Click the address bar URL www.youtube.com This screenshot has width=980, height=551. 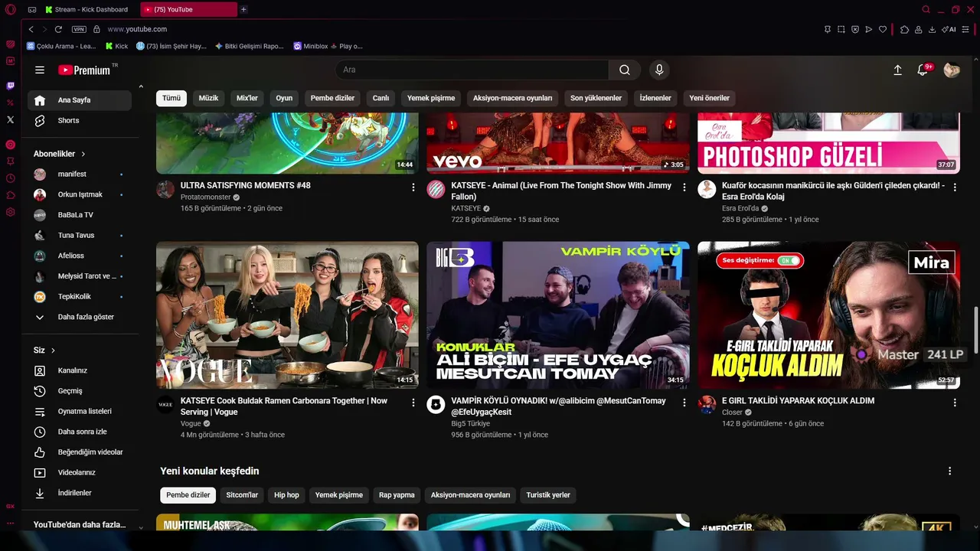(x=137, y=29)
